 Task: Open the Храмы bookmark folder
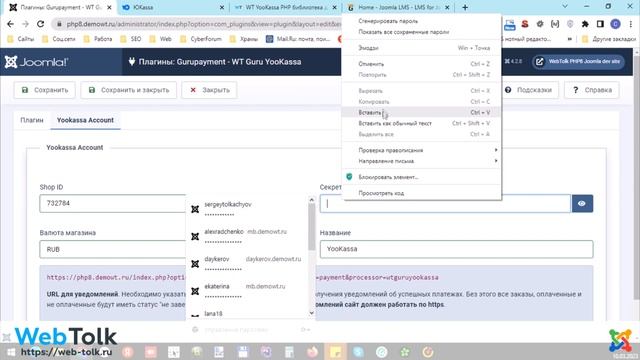tap(244, 39)
